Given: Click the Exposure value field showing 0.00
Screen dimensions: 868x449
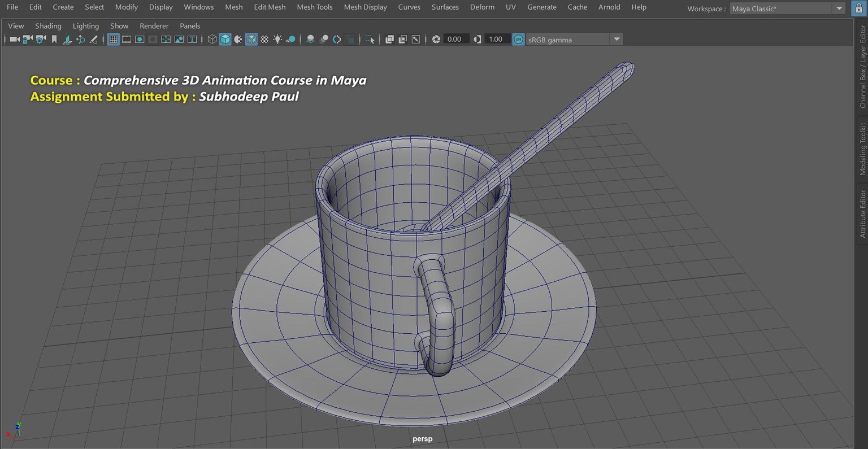Looking at the screenshot, I should (x=455, y=40).
